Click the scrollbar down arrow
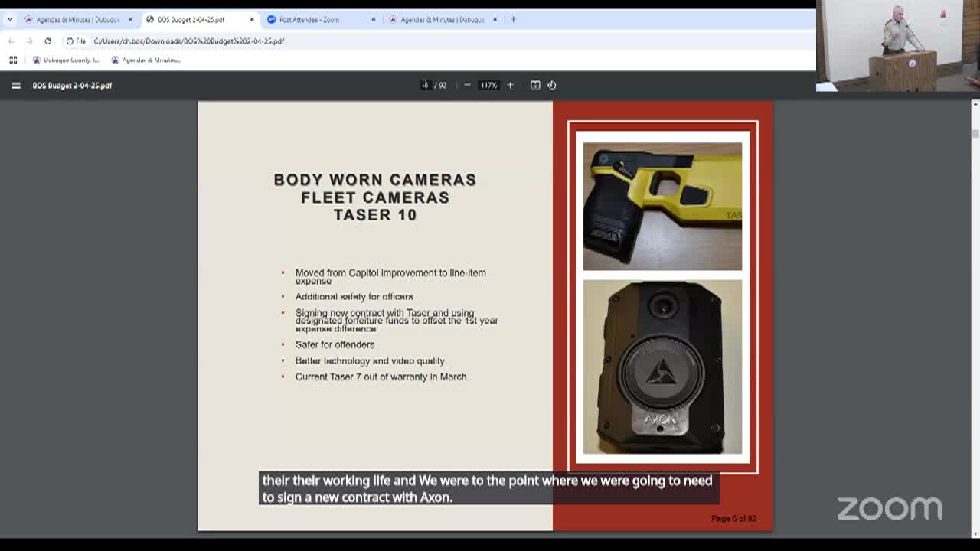 [x=975, y=533]
